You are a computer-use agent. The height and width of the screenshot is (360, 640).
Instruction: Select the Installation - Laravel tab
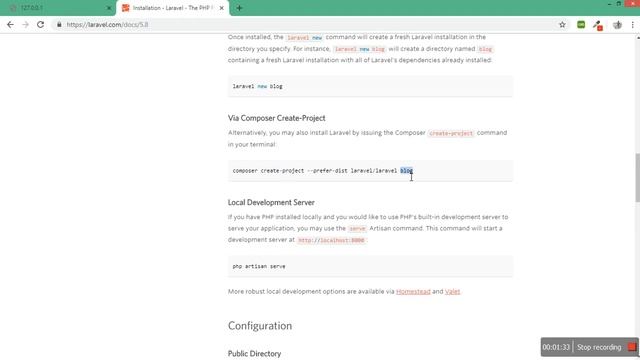click(173, 8)
